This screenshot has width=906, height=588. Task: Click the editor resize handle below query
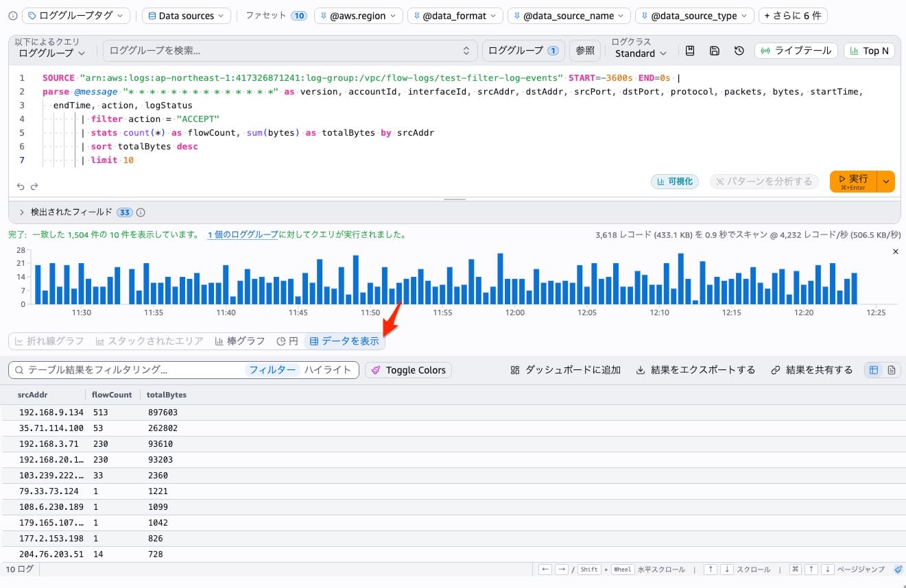pyautogui.click(x=454, y=199)
